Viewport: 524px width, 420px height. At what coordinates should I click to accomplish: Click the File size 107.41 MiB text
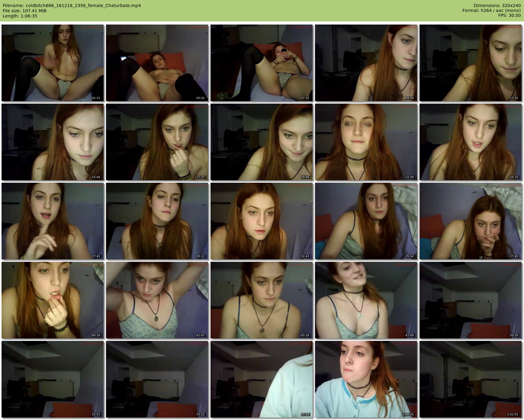25,11
